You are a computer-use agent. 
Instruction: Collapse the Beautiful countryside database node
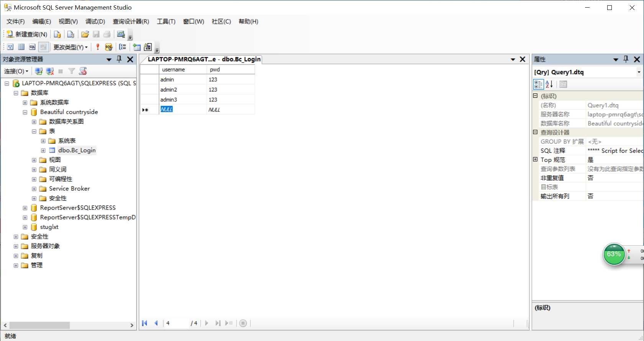(x=25, y=112)
